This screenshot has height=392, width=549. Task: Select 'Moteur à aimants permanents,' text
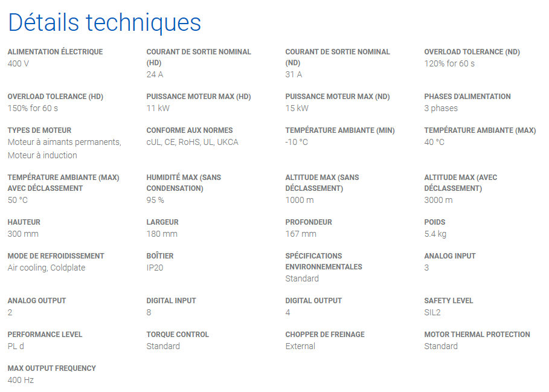[65, 143]
